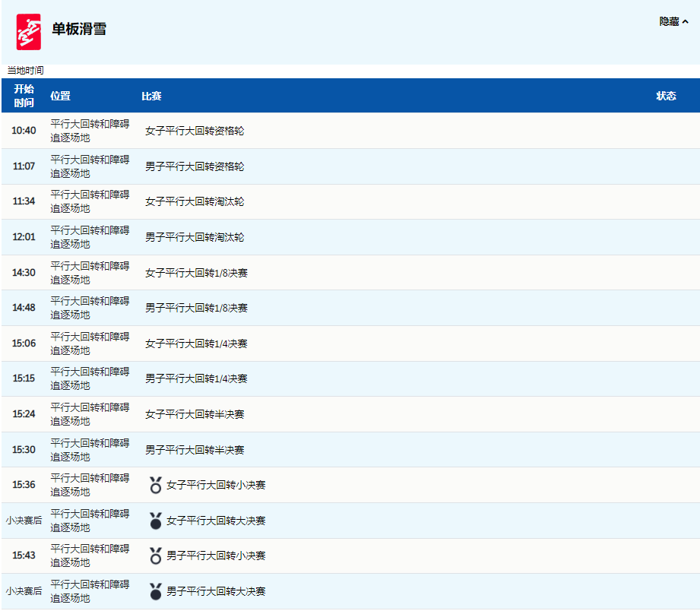Image resolution: width=700 pixels, height=611 pixels.
Task: Open 女子平行大回转1/8决赛 event
Action: (x=196, y=272)
